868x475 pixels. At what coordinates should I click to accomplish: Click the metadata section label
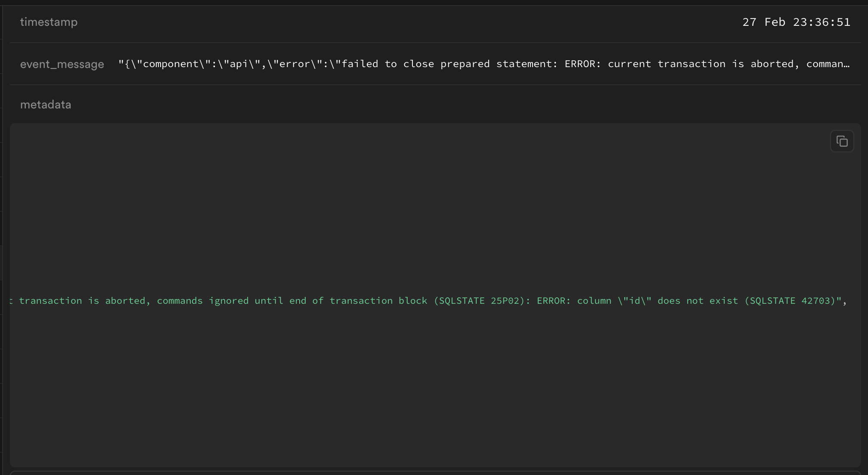pos(46,105)
